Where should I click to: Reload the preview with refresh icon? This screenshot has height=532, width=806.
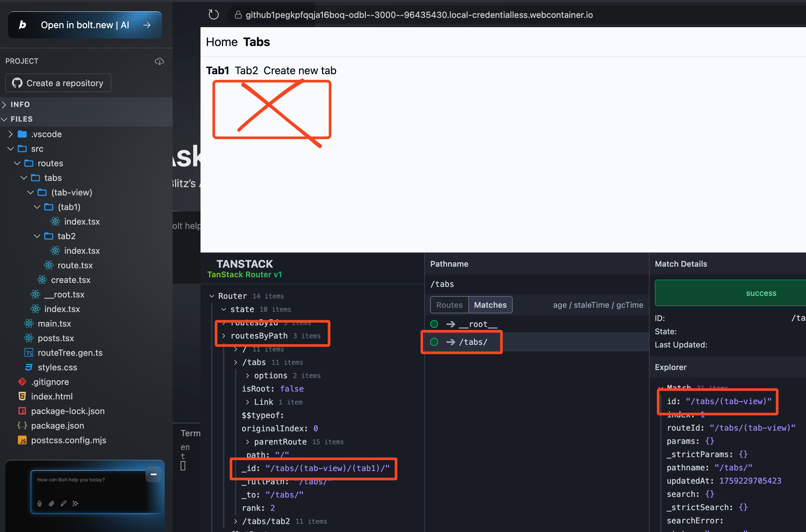pyautogui.click(x=213, y=15)
